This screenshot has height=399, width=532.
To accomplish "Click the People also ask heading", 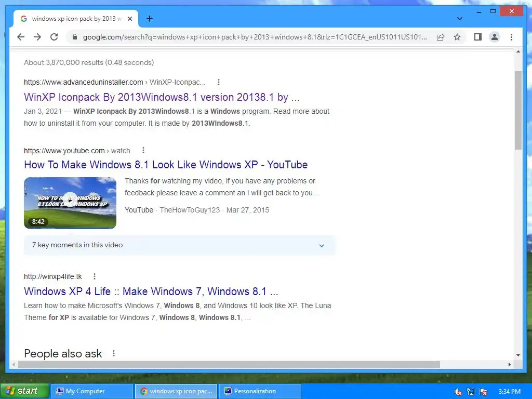I will 63,353.
